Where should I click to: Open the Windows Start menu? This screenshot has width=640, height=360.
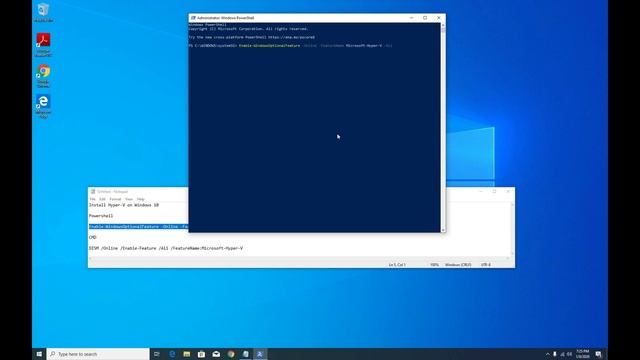39,354
